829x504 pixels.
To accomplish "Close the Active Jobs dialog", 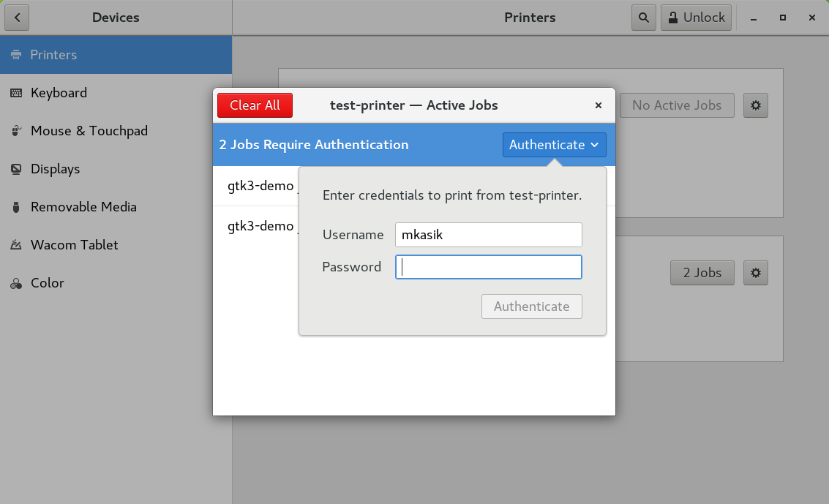I will tap(599, 105).
